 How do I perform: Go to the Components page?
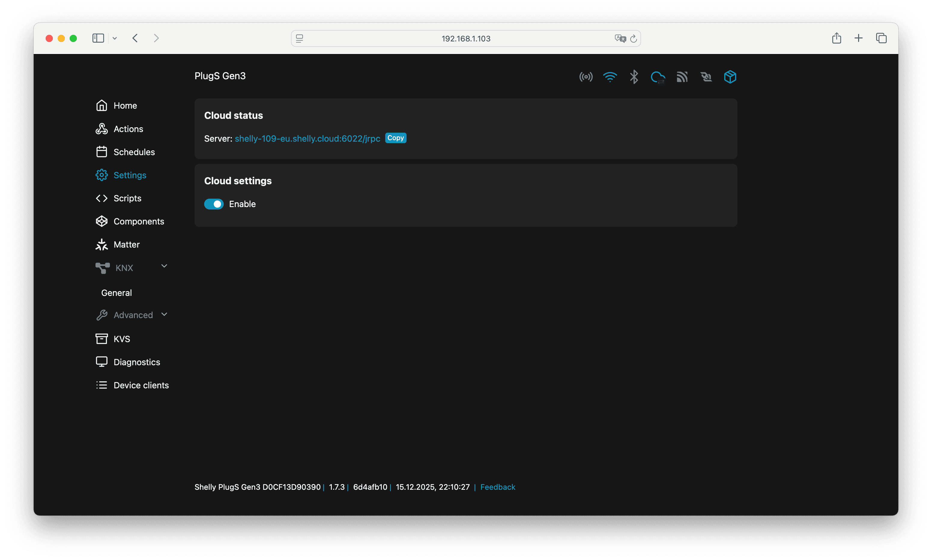138,221
